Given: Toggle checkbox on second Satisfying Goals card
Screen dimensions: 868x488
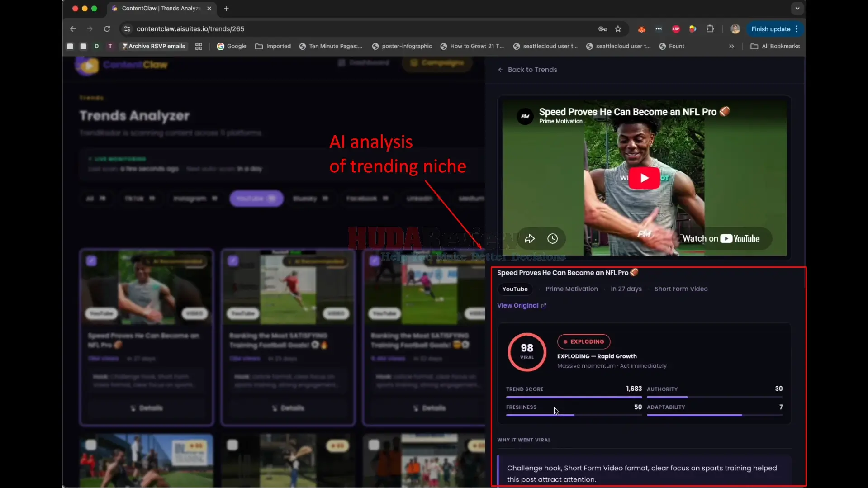Looking at the screenshot, I should (x=233, y=261).
